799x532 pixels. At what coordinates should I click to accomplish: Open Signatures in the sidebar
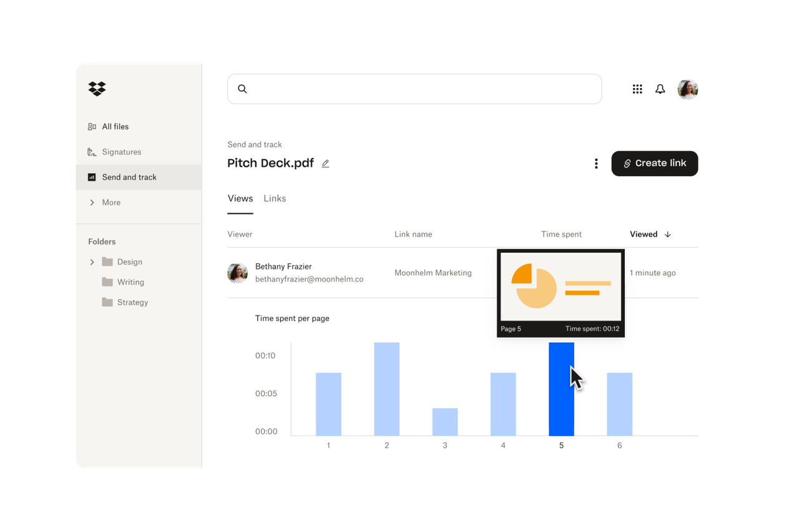[121, 152]
